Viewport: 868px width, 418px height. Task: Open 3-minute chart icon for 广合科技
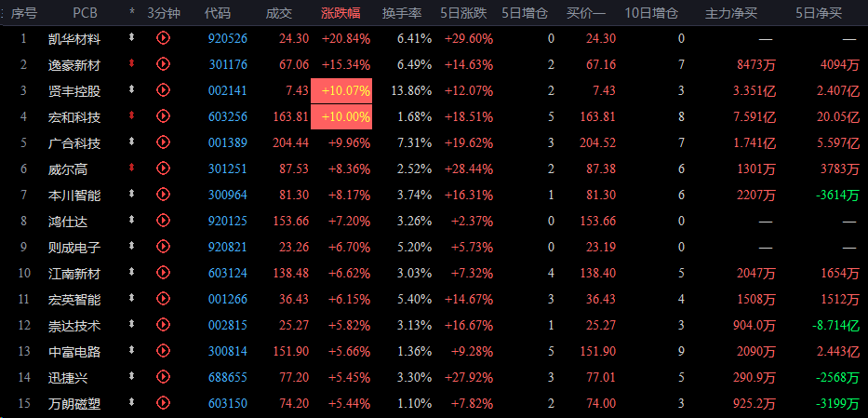coord(163,142)
